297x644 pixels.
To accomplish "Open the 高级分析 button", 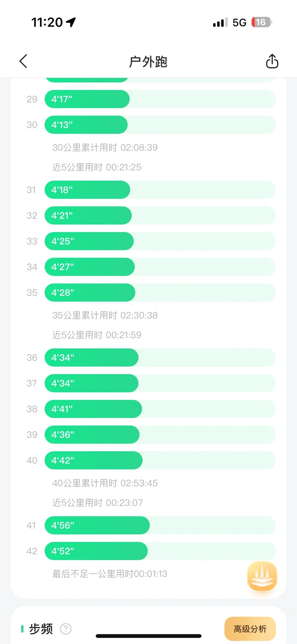I will click(250, 629).
